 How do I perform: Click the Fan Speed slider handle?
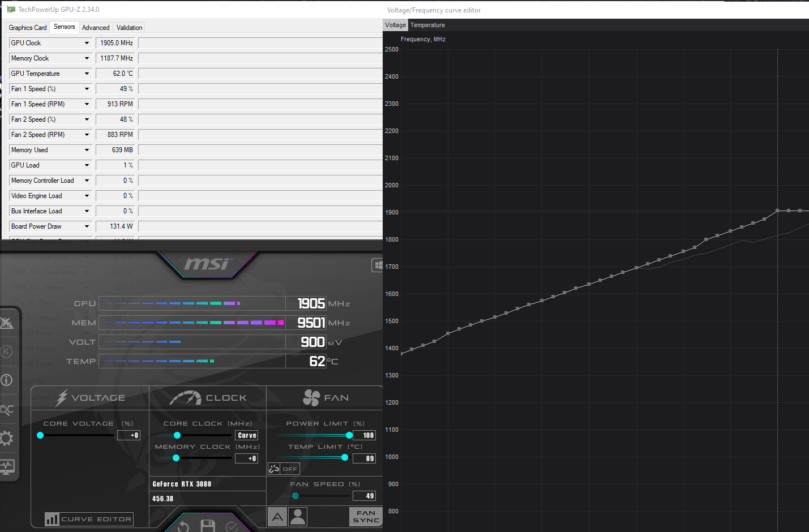tap(296, 496)
